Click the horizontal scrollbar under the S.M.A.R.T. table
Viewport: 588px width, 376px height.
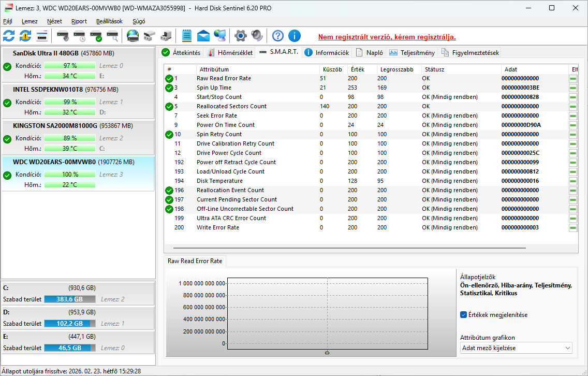pyautogui.click(x=349, y=248)
